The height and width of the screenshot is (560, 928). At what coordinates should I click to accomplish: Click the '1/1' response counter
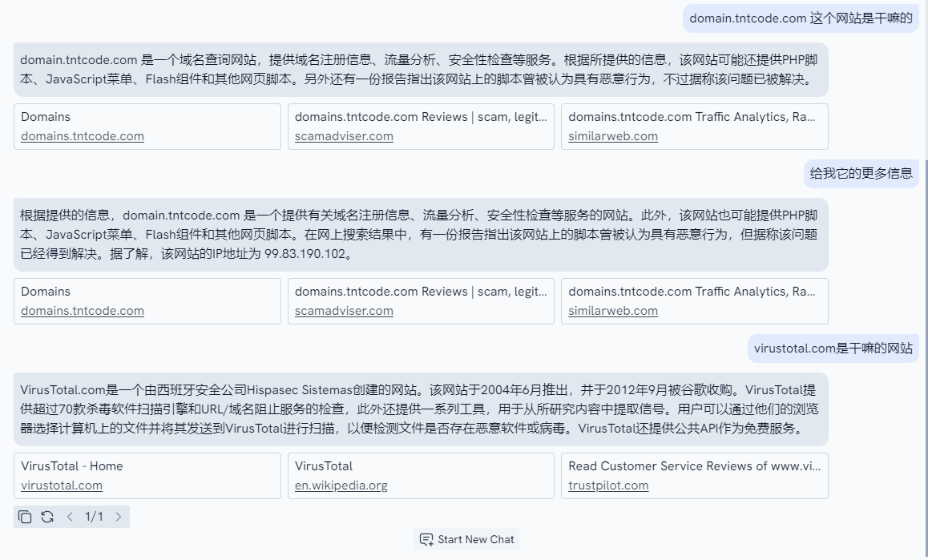[x=94, y=517]
